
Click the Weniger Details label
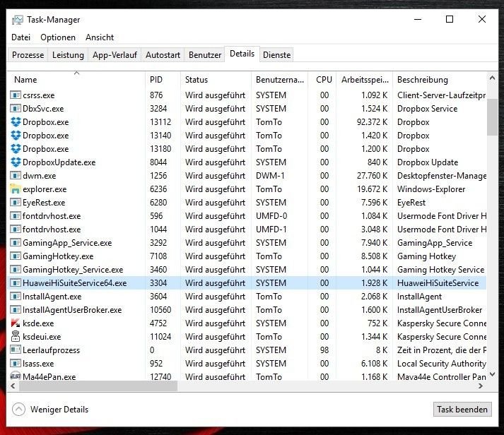point(59,410)
